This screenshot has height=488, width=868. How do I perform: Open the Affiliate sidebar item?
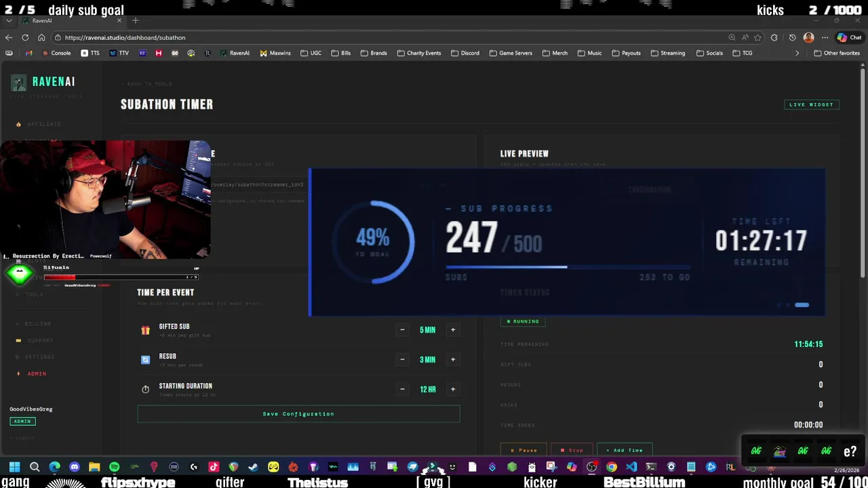tap(39, 124)
